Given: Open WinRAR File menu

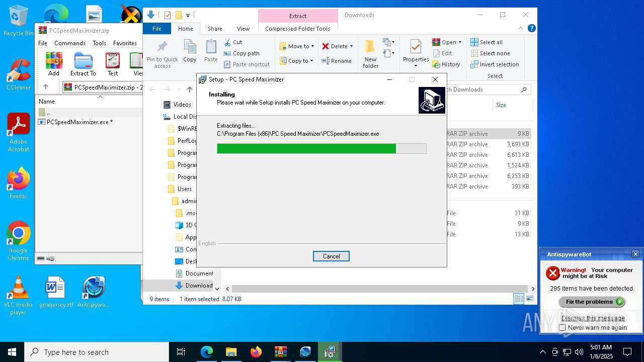Looking at the screenshot, I should [x=43, y=43].
